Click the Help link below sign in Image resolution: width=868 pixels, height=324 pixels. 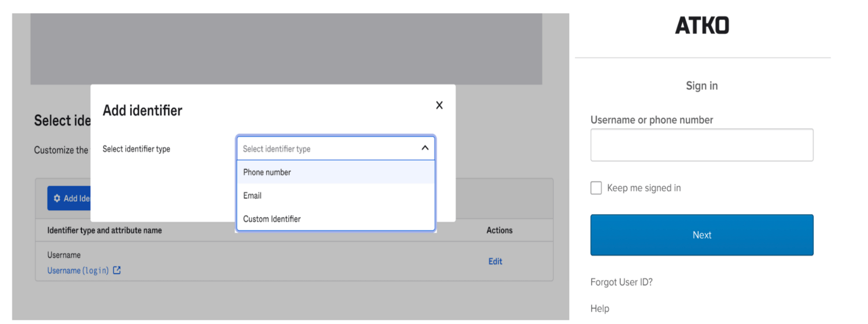click(600, 309)
